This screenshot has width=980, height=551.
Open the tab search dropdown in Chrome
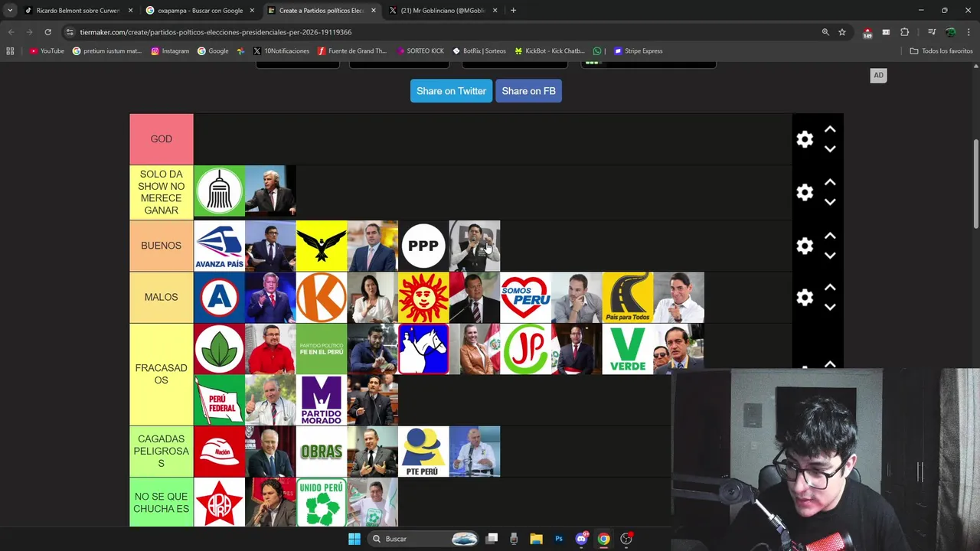[x=10, y=10]
